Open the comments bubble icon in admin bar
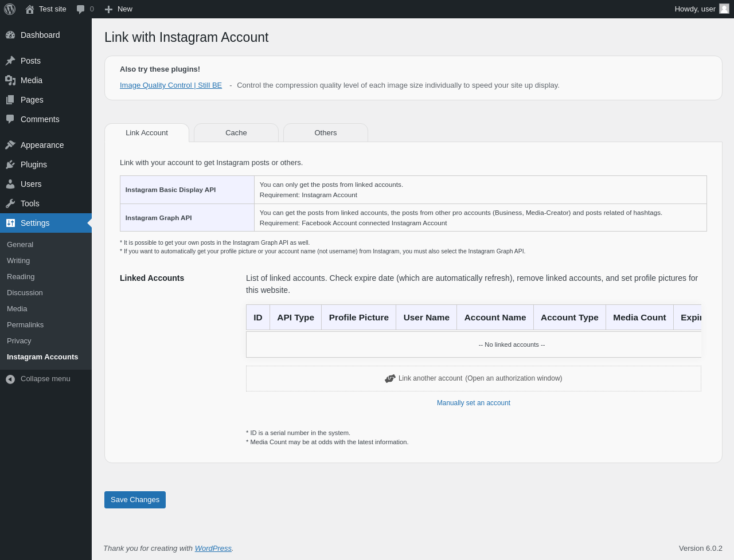This screenshot has height=560, width=734. (81, 9)
